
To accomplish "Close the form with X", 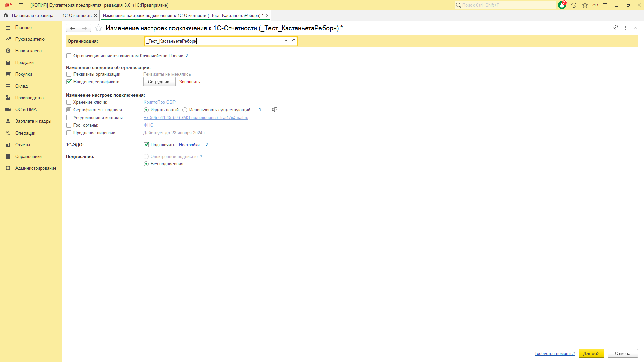I will point(635,28).
